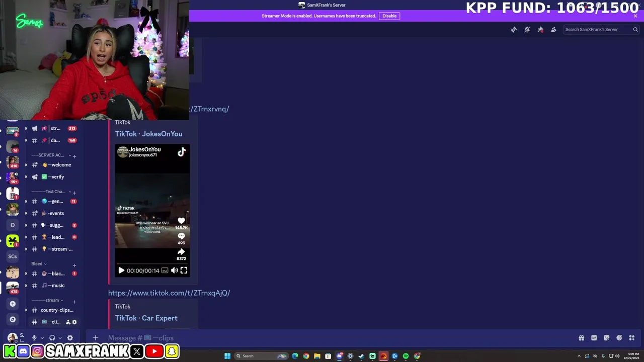Collapse the Text Cha... category

(x=51, y=192)
